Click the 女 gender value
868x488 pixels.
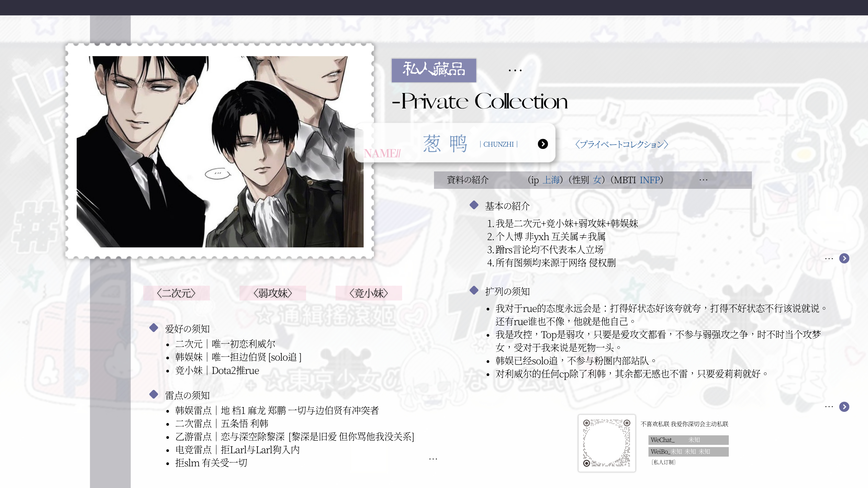pos(597,180)
